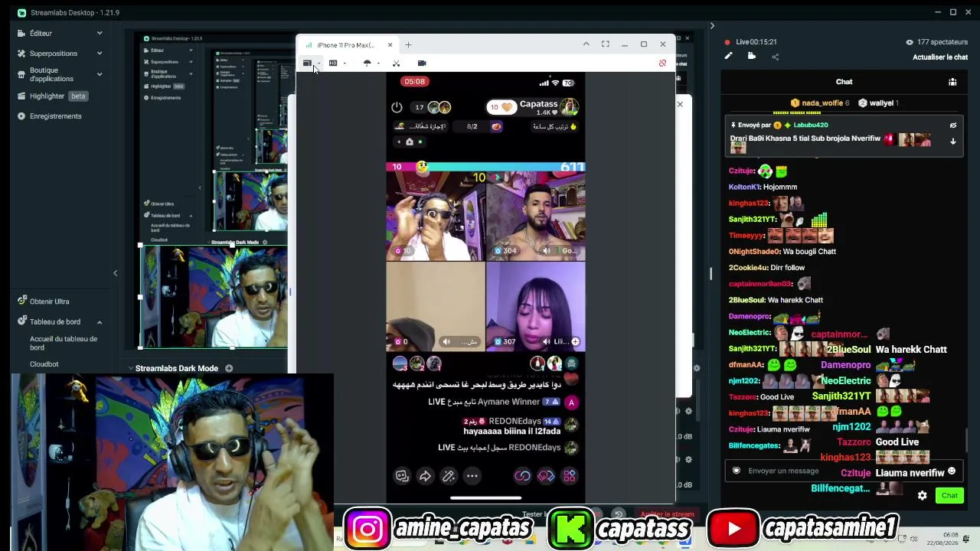Tap the Capatass profile avatar in phone stream

pyautogui.click(x=569, y=107)
